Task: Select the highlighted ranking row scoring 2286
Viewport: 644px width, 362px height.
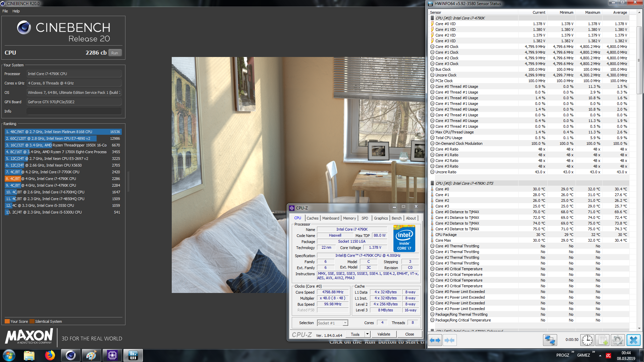Action: (x=63, y=179)
